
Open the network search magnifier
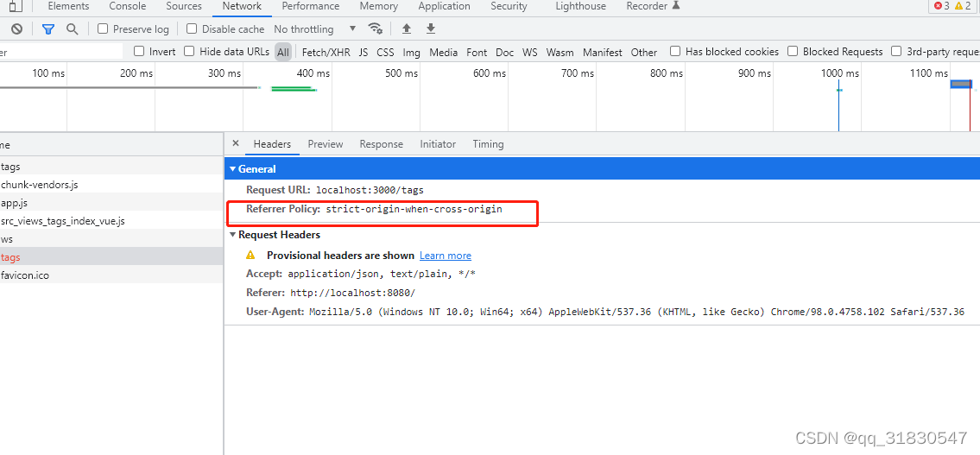[x=73, y=28]
